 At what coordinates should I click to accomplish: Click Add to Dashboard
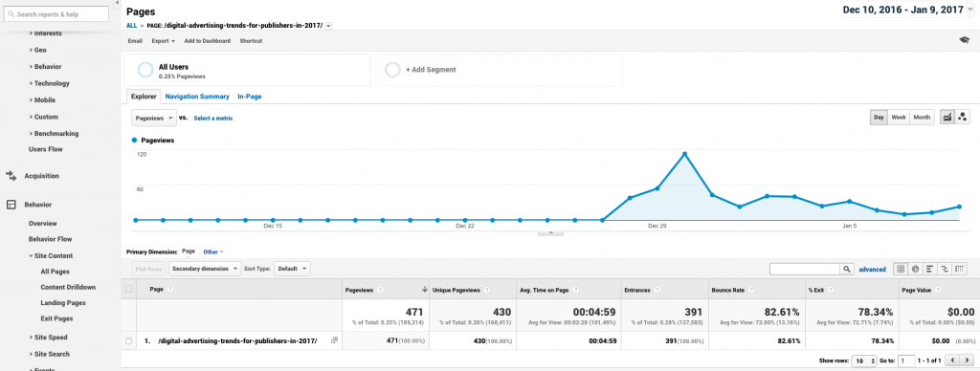[x=207, y=40]
